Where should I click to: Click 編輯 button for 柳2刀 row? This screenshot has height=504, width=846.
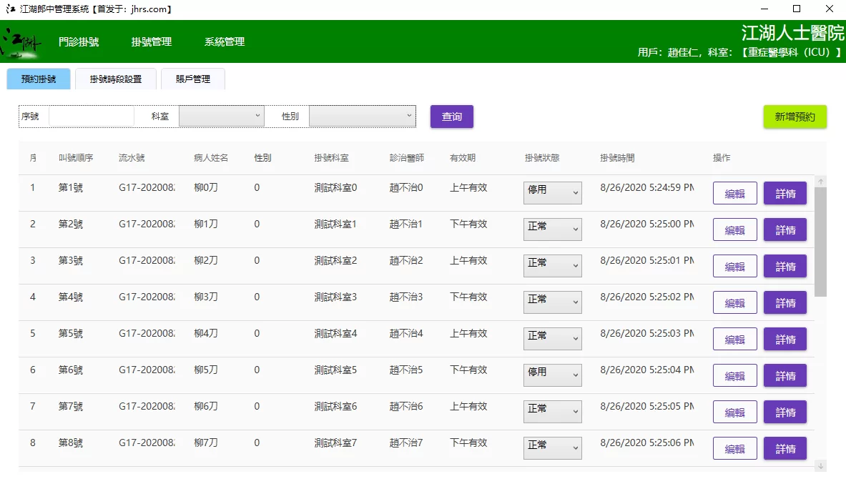[x=734, y=266]
